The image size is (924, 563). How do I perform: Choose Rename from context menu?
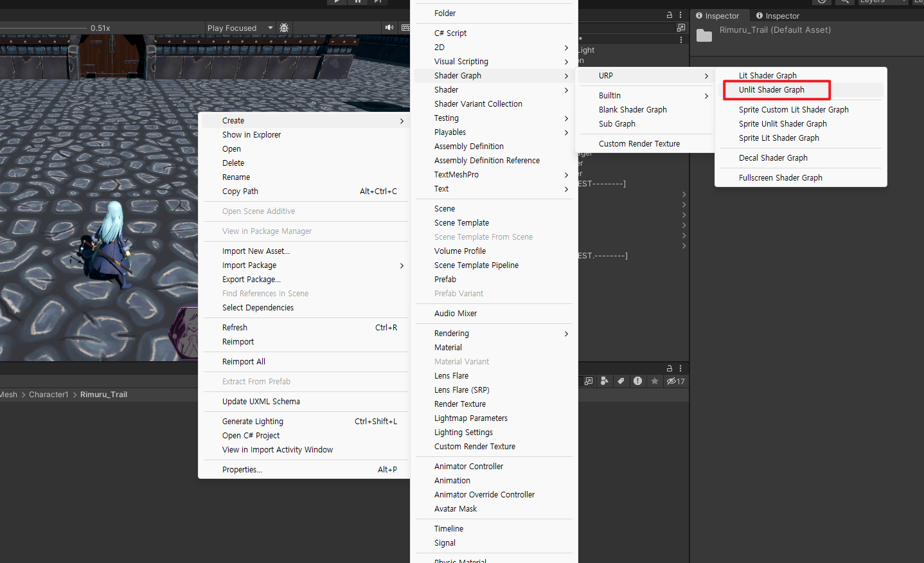305,177
